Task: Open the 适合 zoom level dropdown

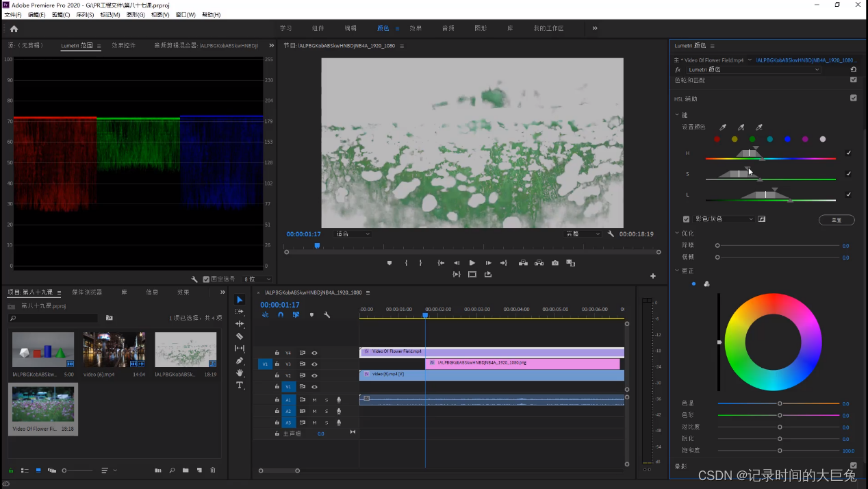Action: [x=353, y=234]
